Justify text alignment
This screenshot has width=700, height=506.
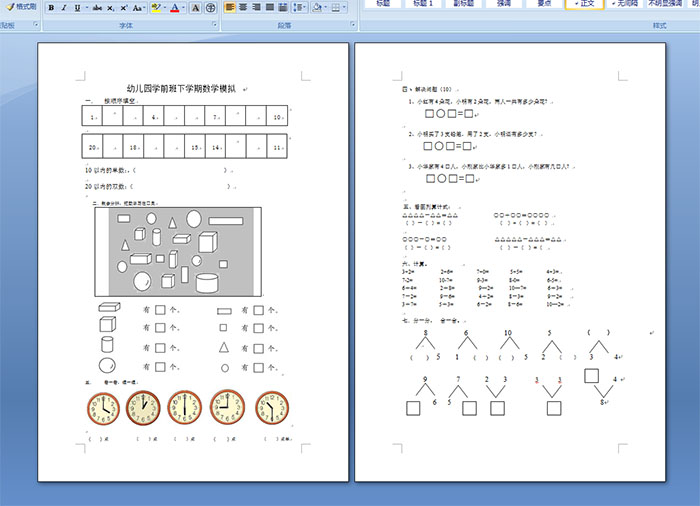tap(270, 7)
